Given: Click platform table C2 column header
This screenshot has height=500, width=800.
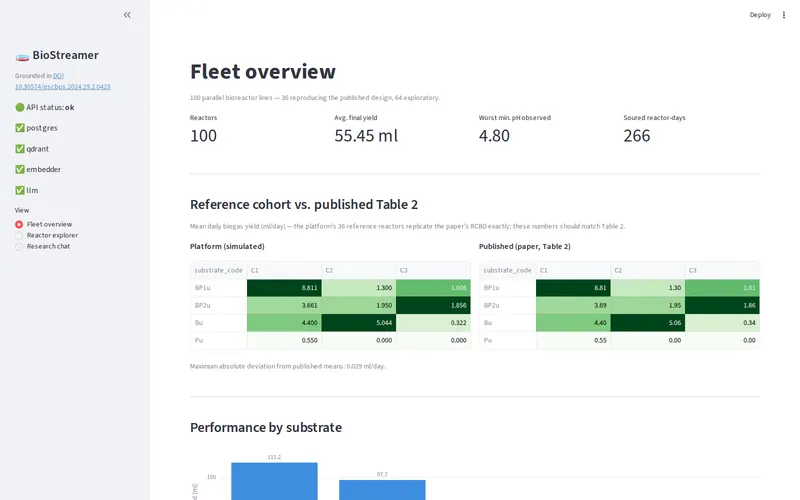Looking at the screenshot, I should click(359, 270).
